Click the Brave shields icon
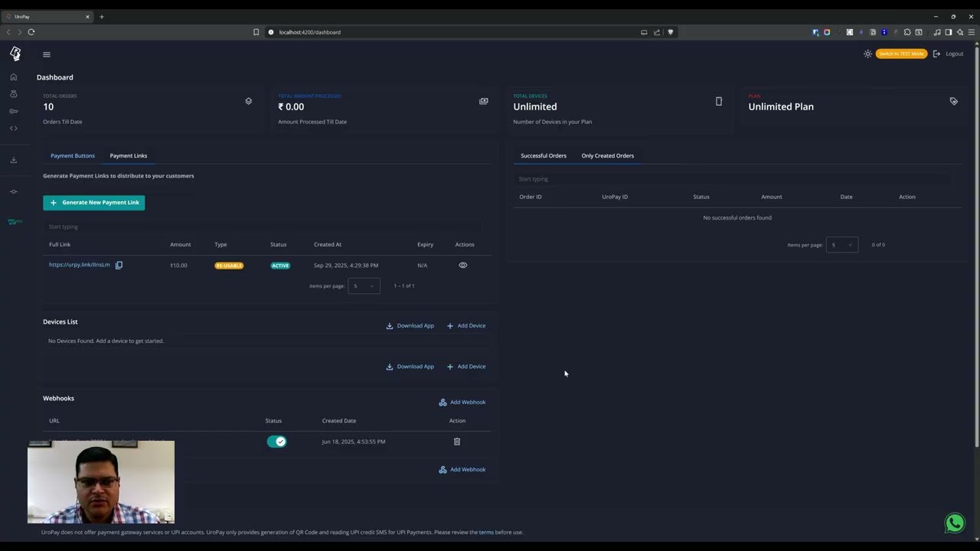980x551 pixels. [671, 32]
